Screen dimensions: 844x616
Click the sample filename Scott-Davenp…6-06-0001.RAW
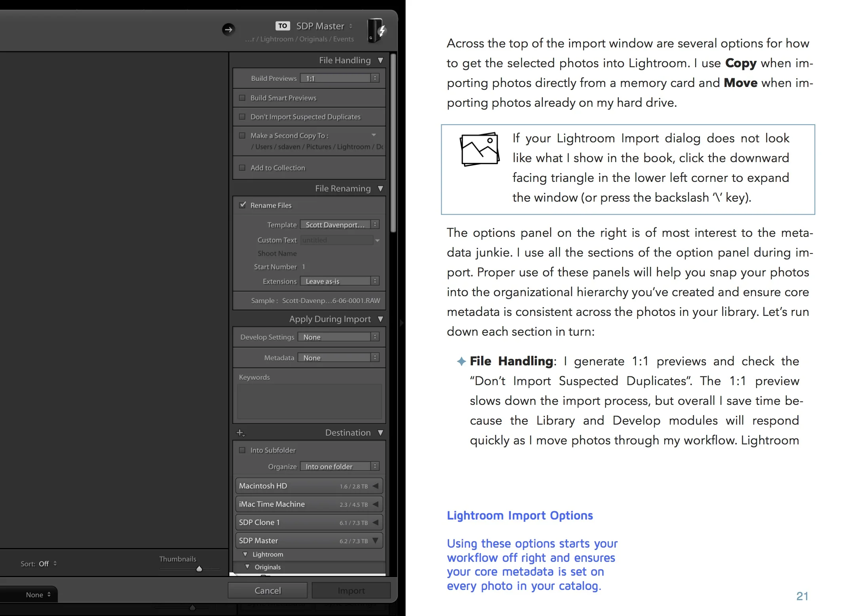click(331, 300)
